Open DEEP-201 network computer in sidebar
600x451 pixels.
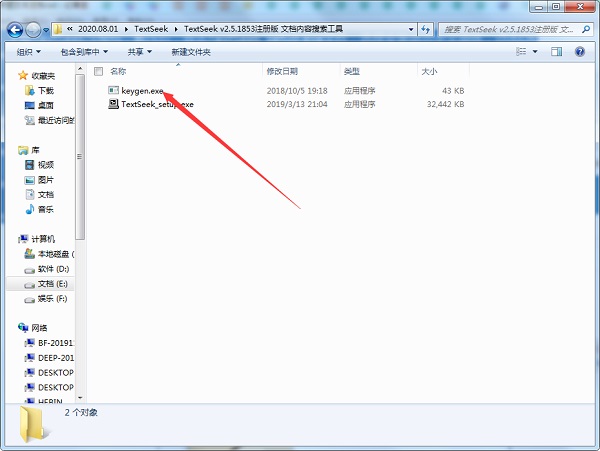(50, 358)
